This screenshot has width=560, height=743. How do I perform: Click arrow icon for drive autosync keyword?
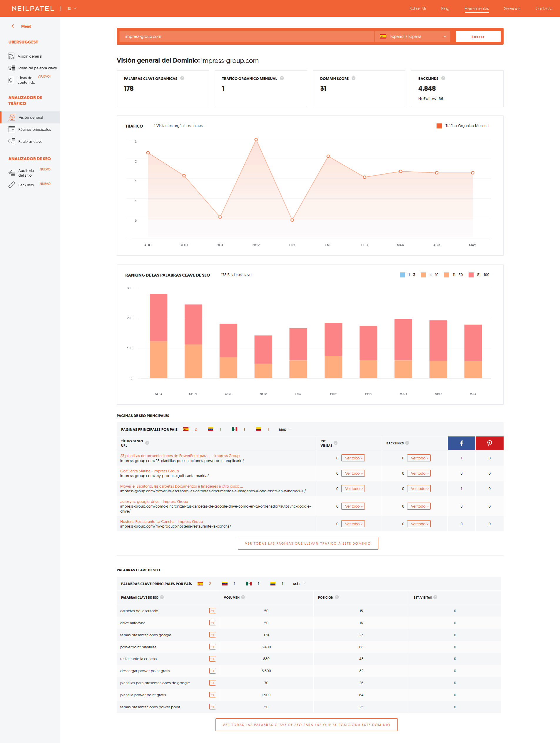[212, 623]
